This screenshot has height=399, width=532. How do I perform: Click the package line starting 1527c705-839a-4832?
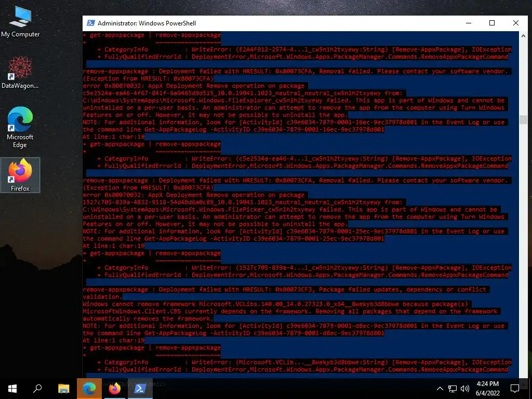click(242, 202)
